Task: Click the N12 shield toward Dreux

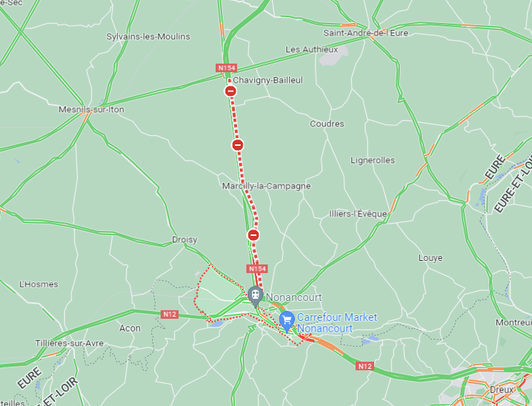Action: point(365,366)
